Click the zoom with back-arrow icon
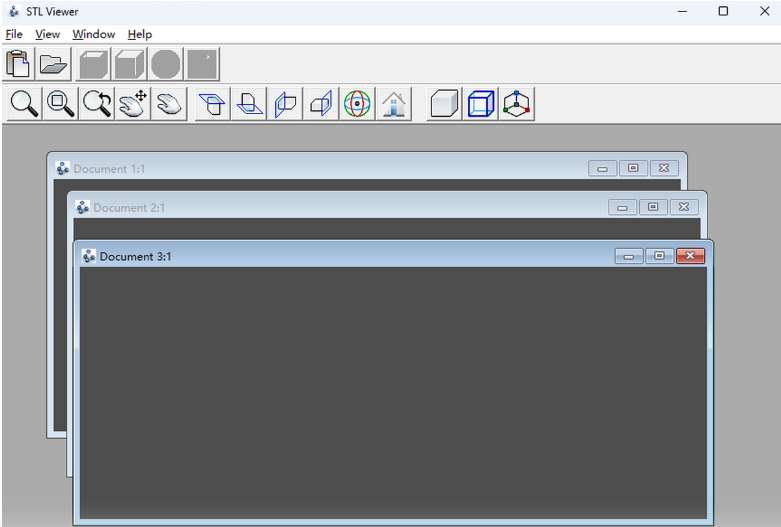Viewport: 781px width, 527px height. tap(97, 103)
